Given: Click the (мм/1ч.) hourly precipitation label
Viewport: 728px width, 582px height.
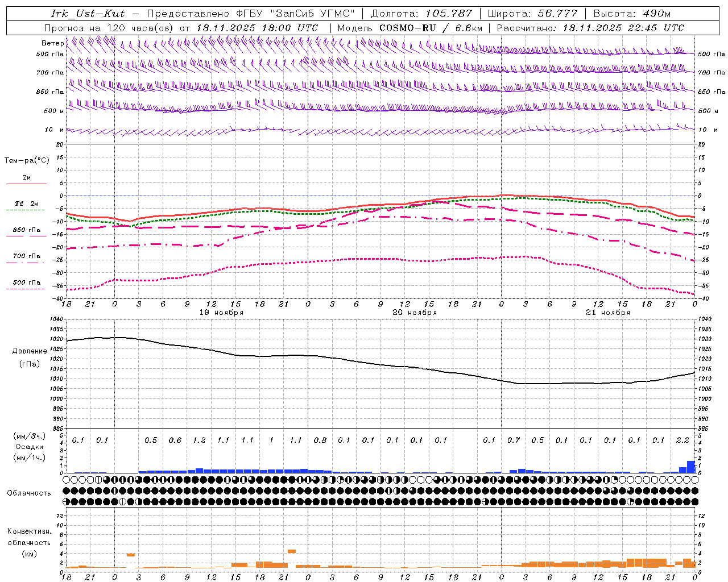Looking at the screenshot, I should click(x=30, y=457).
